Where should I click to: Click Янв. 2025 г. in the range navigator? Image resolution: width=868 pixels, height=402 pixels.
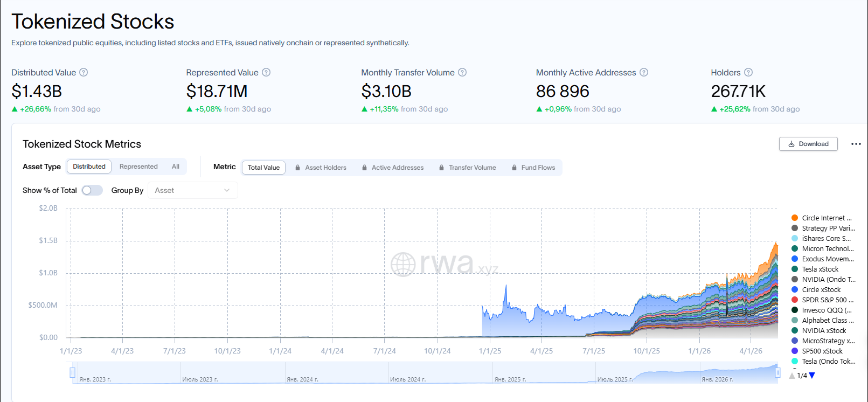coord(510,379)
